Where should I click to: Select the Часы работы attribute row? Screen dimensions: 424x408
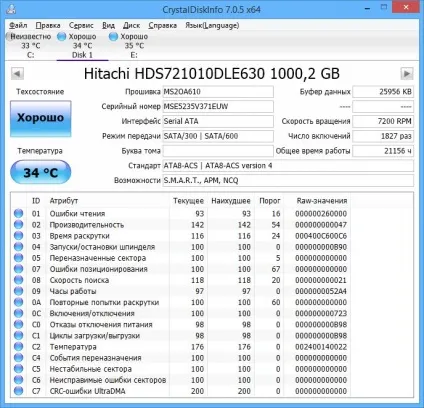coord(181,291)
